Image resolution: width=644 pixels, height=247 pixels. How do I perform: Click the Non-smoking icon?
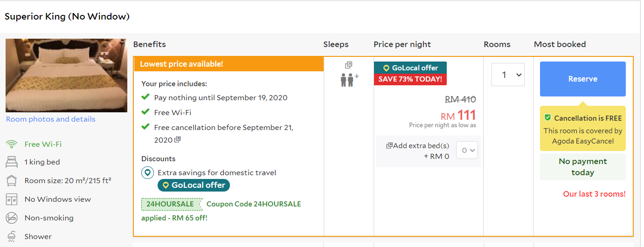(x=12, y=218)
